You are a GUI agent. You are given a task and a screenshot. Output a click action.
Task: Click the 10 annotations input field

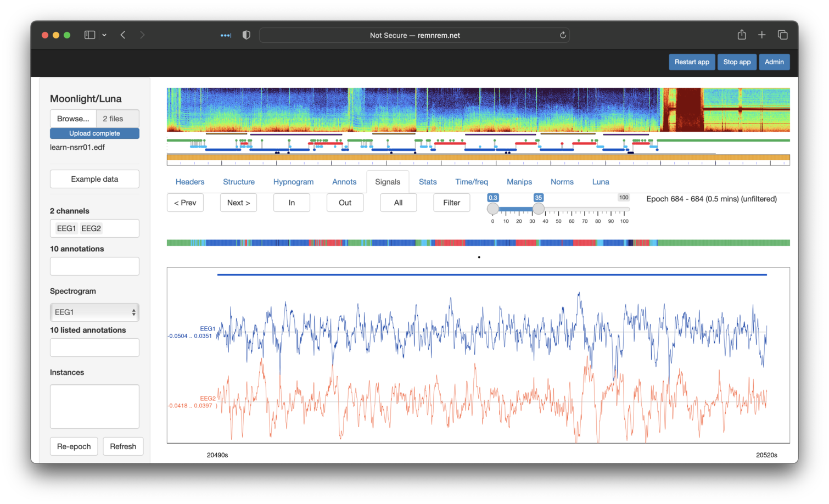point(94,266)
